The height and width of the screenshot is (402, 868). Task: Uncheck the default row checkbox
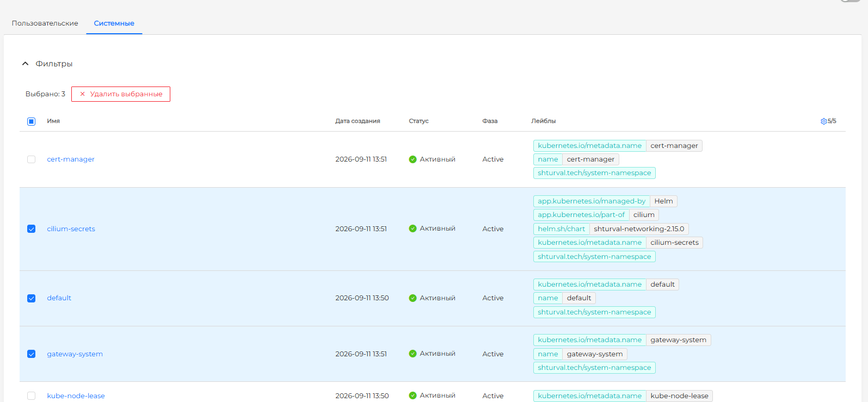coord(31,298)
